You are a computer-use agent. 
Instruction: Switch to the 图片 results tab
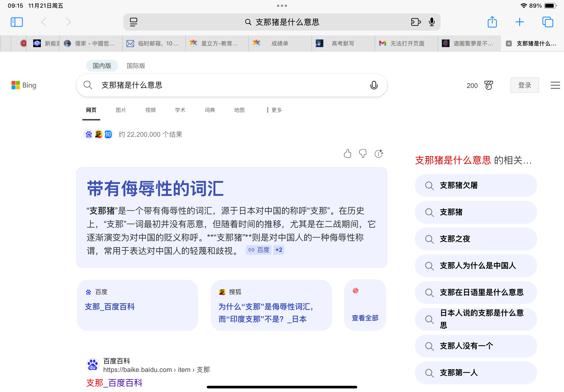(120, 110)
